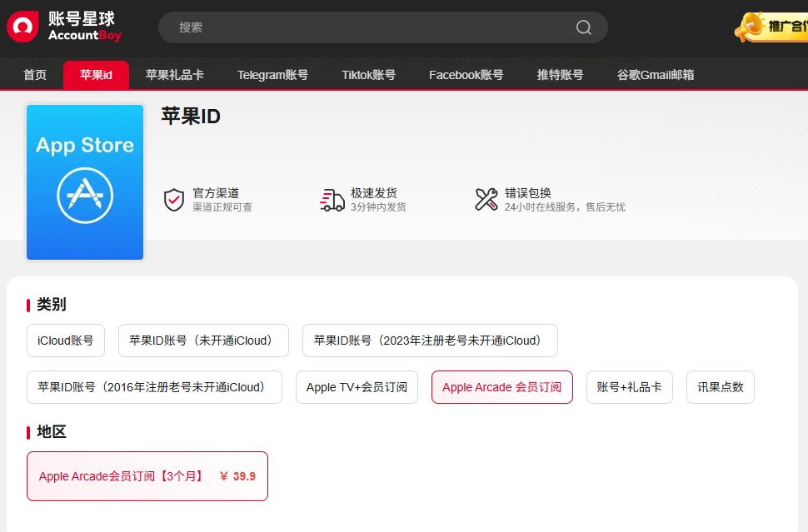This screenshot has height=532, width=808.
Task: Click the shield checkmark official channel icon
Action: pyautogui.click(x=173, y=200)
